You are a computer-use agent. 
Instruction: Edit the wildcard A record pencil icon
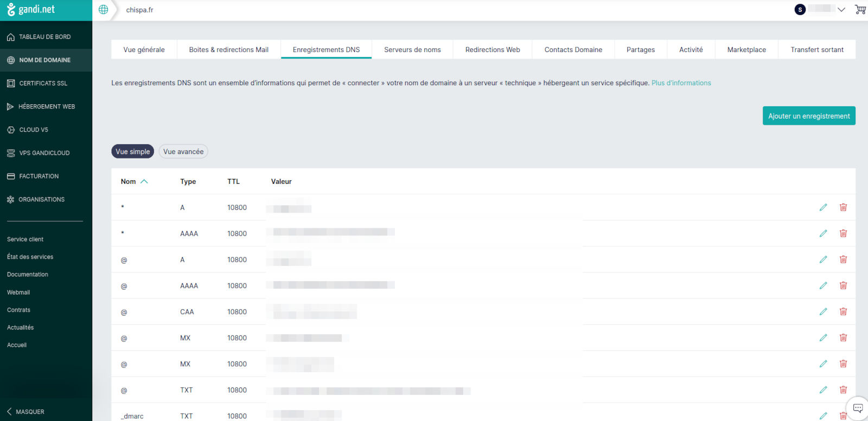point(823,207)
